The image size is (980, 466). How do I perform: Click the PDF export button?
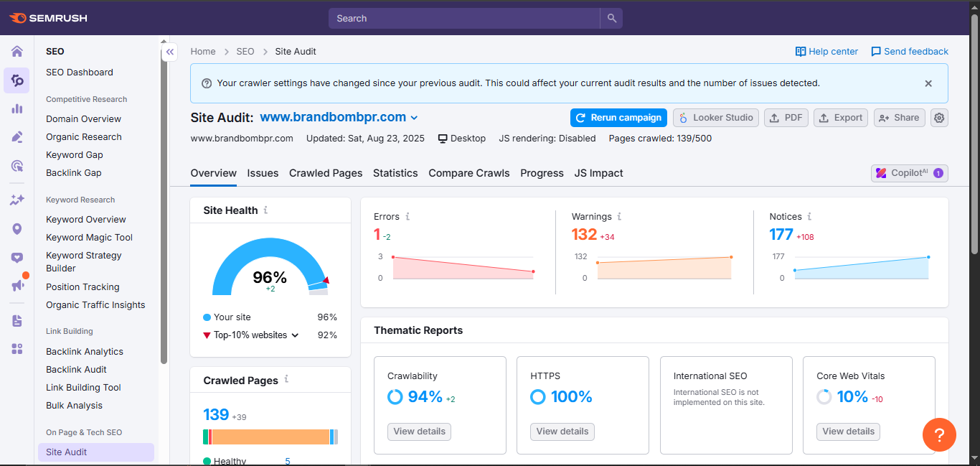point(786,118)
